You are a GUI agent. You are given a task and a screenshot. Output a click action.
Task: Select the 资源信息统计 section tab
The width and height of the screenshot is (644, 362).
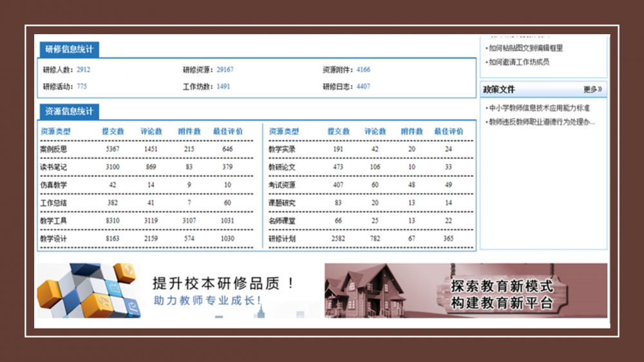point(69,111)
